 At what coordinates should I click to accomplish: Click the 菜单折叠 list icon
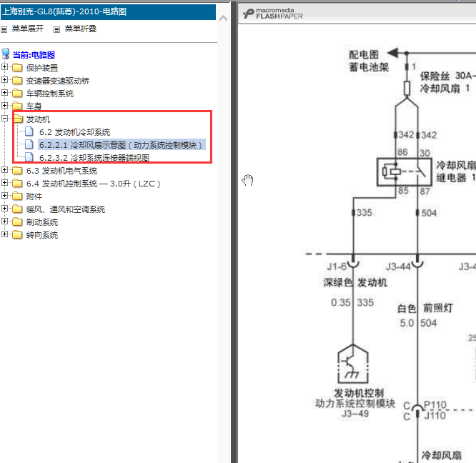pyautogui.click(x=56, y=29)
